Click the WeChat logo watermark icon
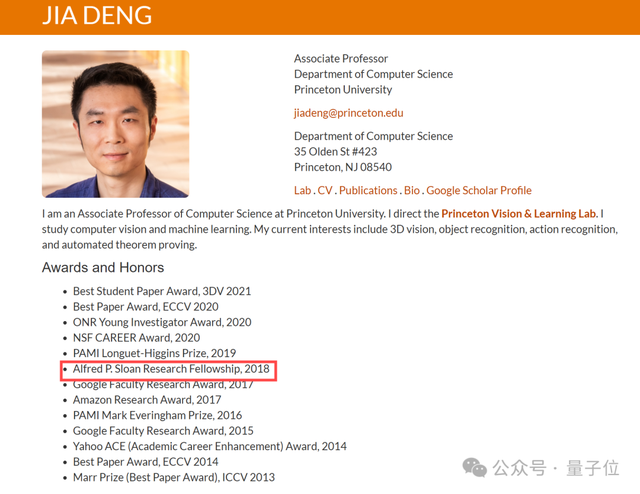The image size is (640, 494). click(x=474, y=467)
